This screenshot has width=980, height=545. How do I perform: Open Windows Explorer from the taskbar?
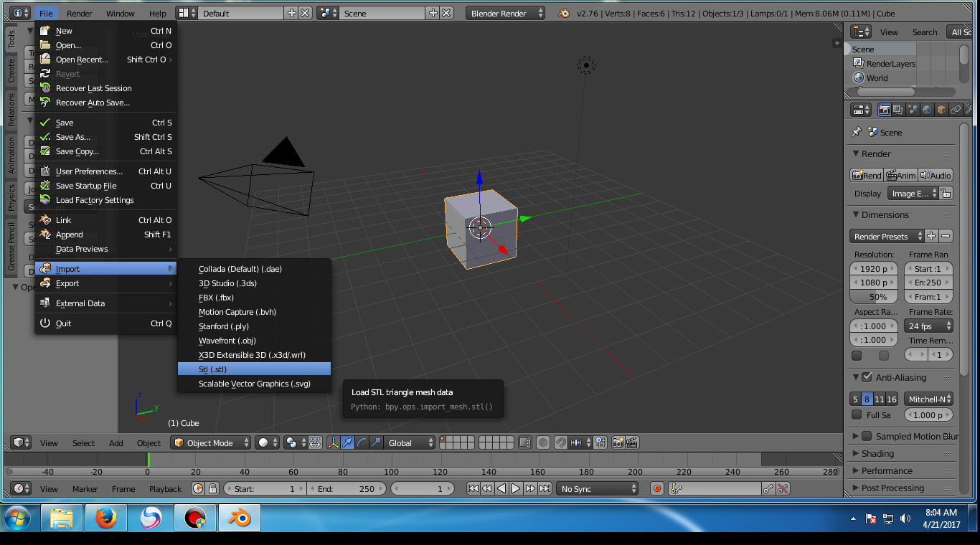(62, 517)
